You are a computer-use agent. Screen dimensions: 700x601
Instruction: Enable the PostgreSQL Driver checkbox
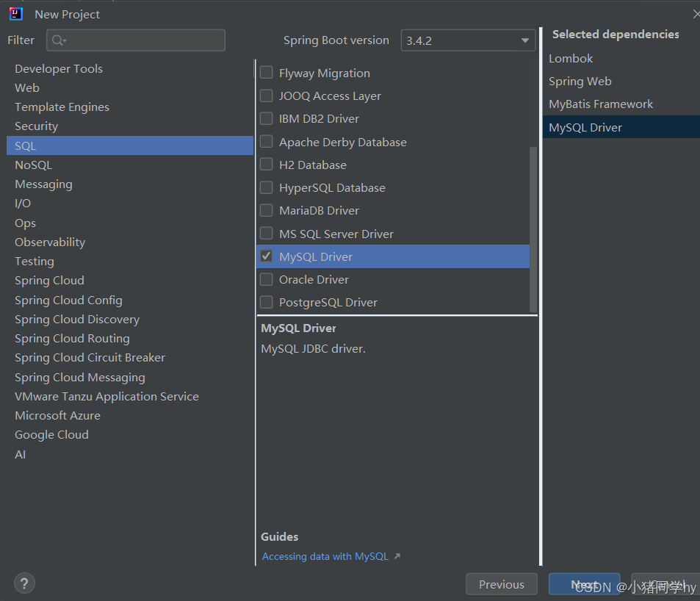266,302
